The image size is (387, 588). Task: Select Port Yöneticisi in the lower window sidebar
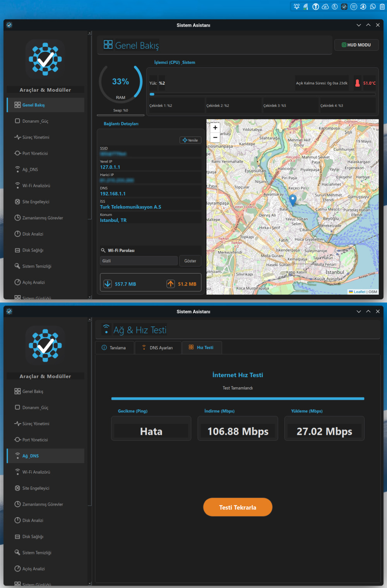pyautogui.click(x=35, y=440)
